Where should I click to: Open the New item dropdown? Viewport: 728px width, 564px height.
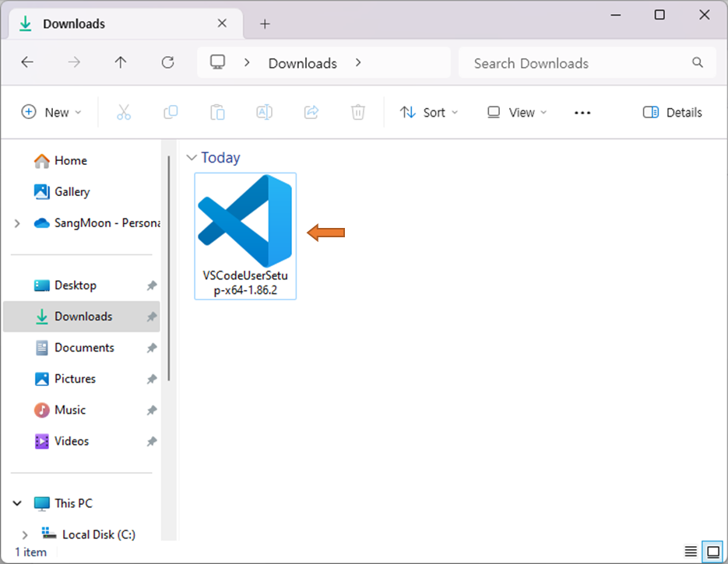51,112
